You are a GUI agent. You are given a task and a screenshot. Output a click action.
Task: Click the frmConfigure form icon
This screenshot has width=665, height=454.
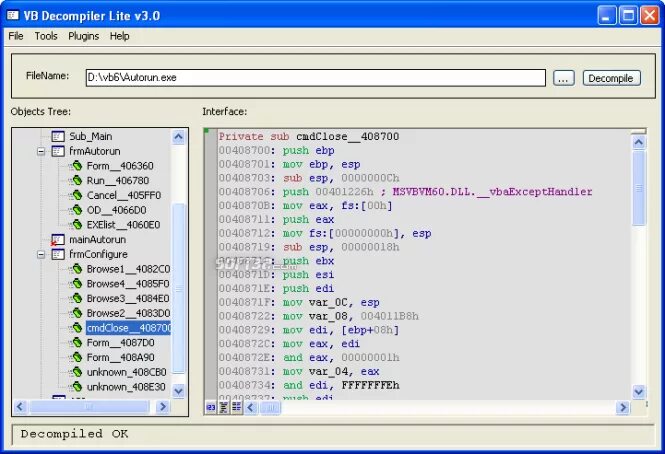58,254
